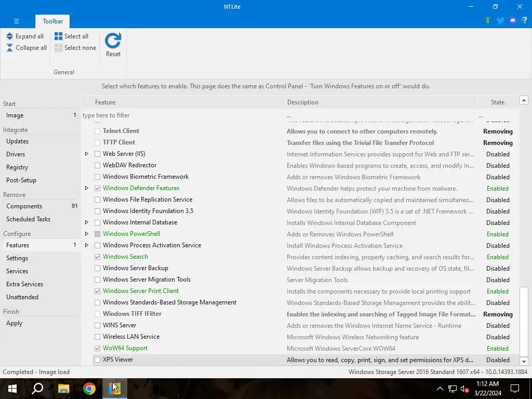Click the scrollbar down arrow

pyautogui.click(x=524, y=362)
